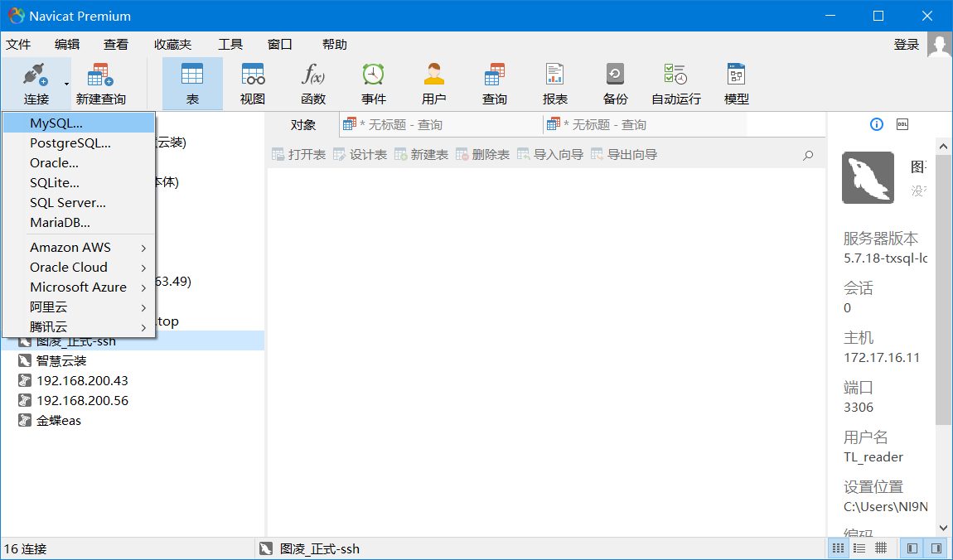Expand the 腾讯云 submenu

point(80,327)
